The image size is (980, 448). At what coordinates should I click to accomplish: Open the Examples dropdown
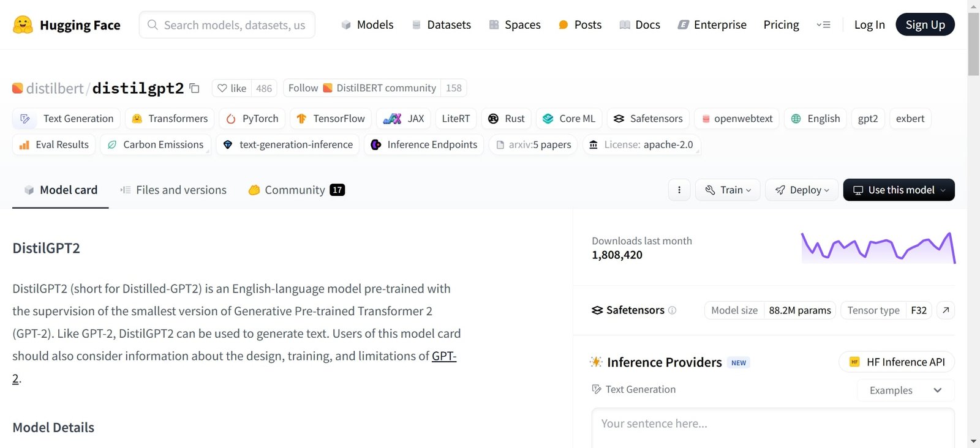905,390
